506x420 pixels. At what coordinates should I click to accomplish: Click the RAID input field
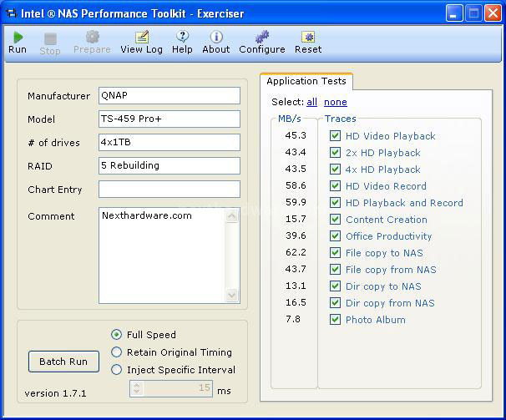pyautogui.click(x=170, y=165)
